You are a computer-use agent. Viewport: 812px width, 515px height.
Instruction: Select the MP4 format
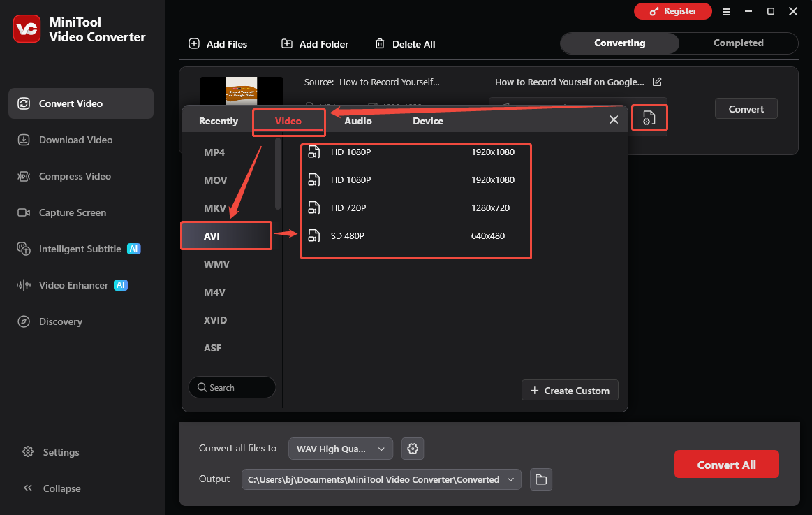click(214, 152)
